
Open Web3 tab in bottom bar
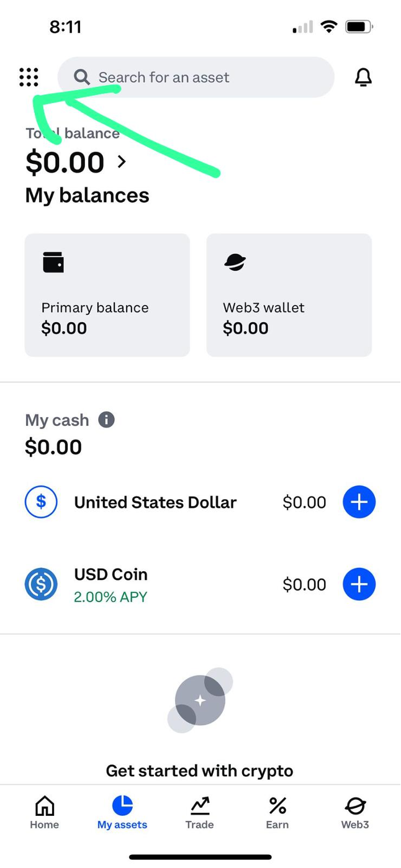355,813
